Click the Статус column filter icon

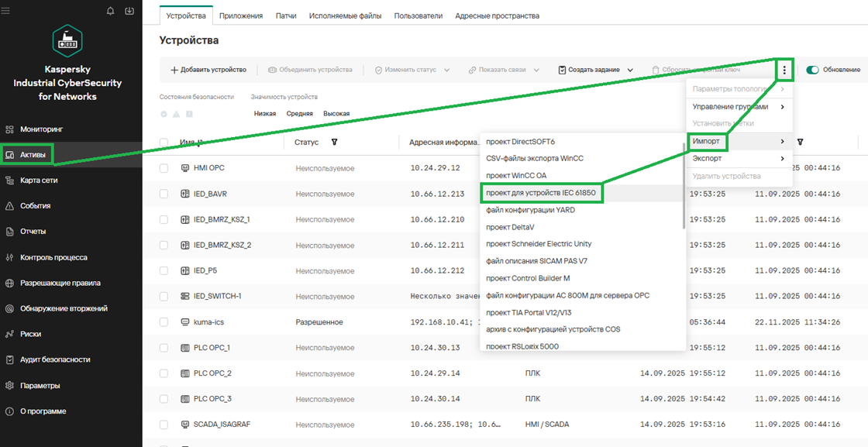pos(334,143)
